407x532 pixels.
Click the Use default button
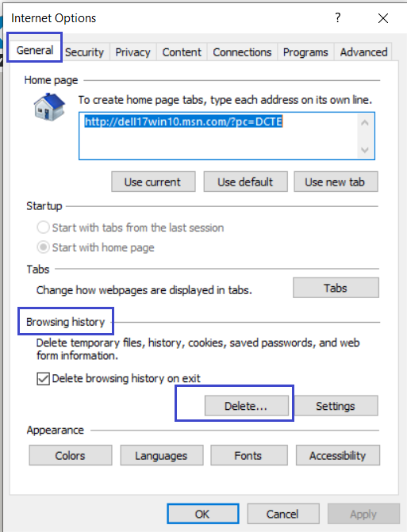[245, 182]
